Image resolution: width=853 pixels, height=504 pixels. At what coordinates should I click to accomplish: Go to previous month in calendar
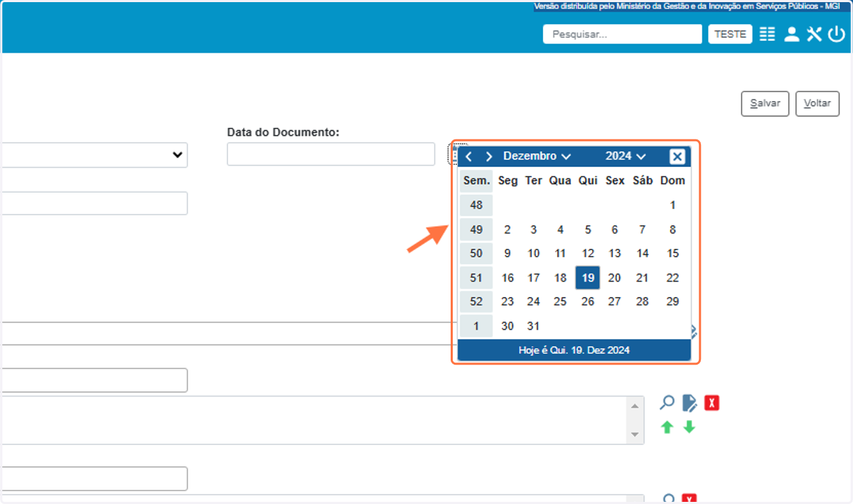point(468,156)
